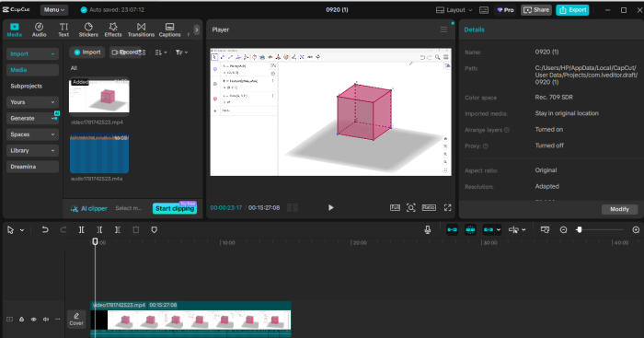Click the Export button
This screenshot has width=644, height=338.
572,10
